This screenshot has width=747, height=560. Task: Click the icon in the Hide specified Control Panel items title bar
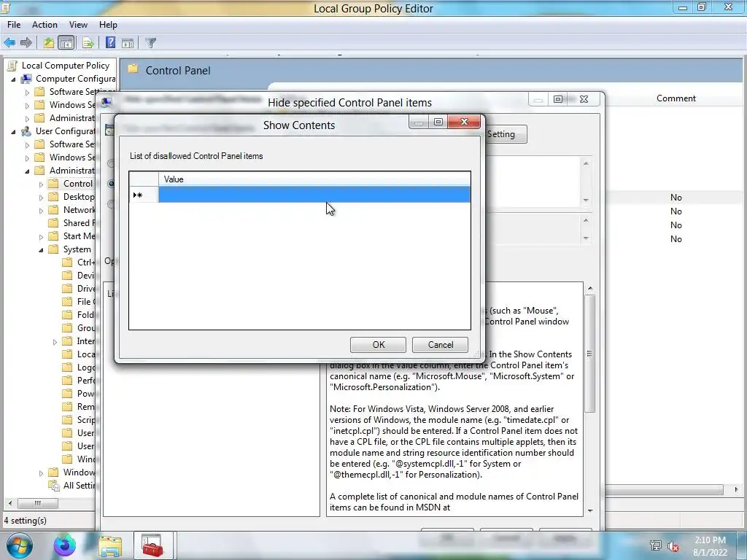point(107,102)
